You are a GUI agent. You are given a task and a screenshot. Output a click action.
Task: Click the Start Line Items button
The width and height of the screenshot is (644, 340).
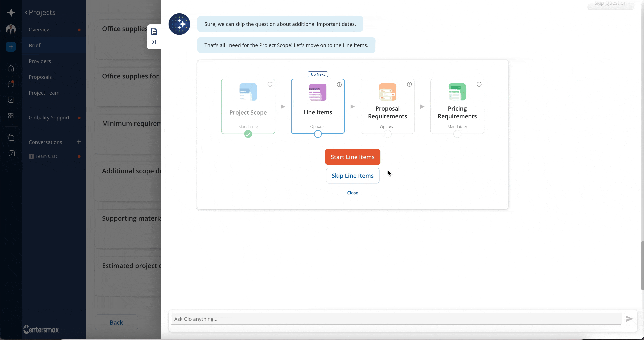352,157
